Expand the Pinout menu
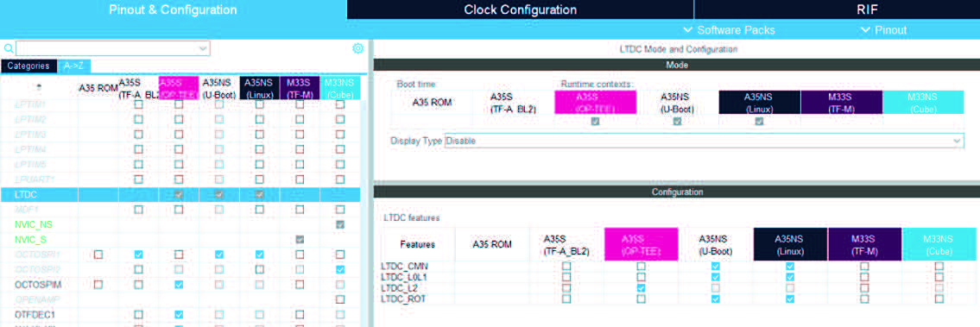Image resolution: width=980 pixels, height=327 pixels. coord(884,30)
